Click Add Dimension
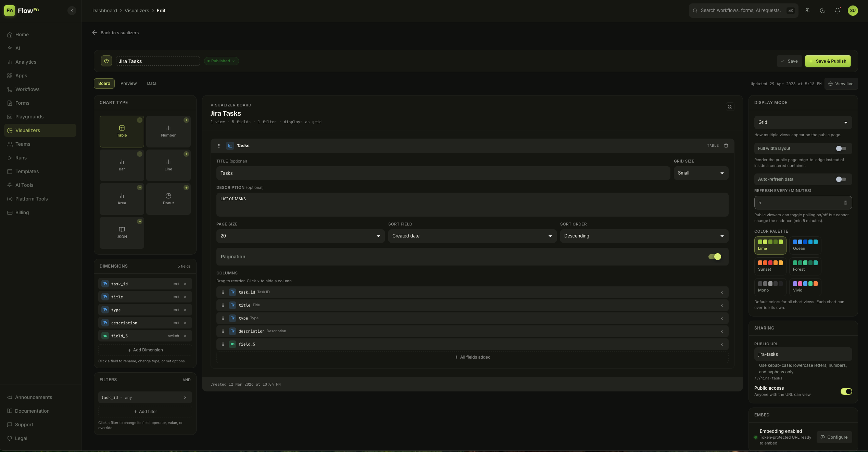The image size is (868, 452). (145, 350)
